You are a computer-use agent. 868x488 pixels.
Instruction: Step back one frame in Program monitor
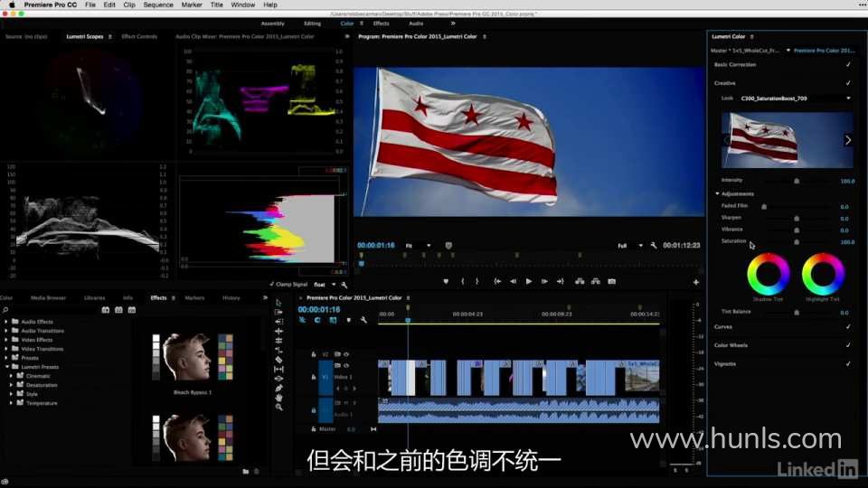click(513, 282)
